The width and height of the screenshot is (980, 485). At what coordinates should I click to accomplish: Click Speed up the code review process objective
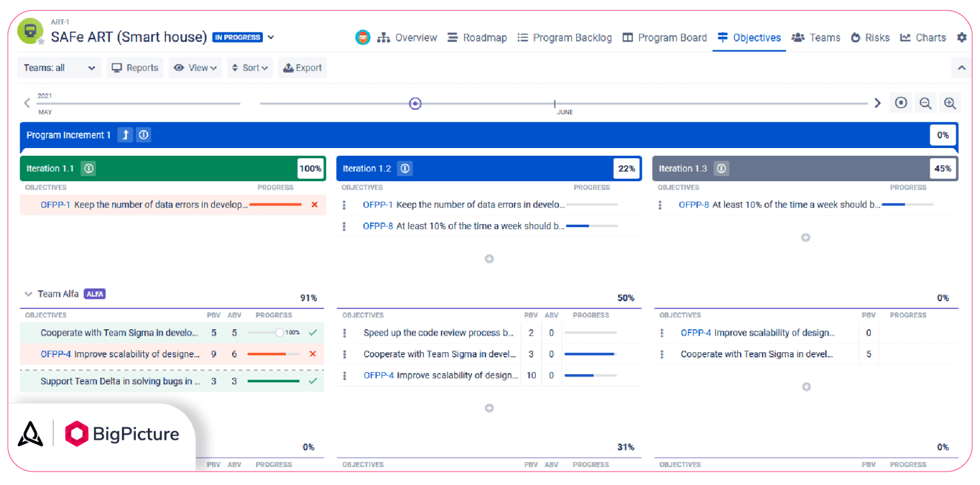pos(439,332)
